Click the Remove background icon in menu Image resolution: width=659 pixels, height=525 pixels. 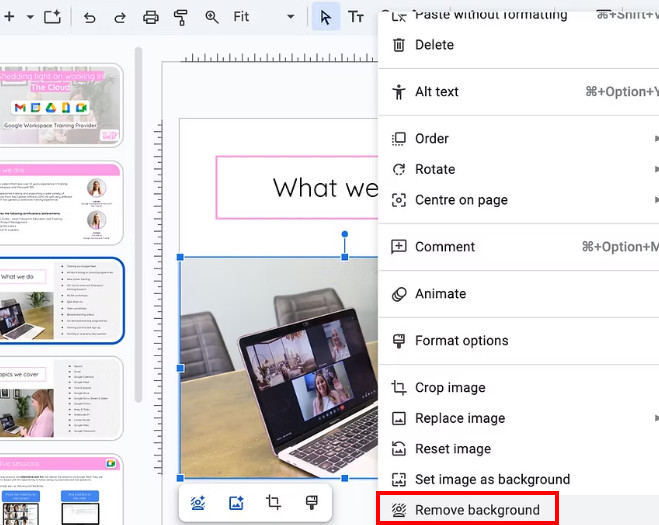398,510
